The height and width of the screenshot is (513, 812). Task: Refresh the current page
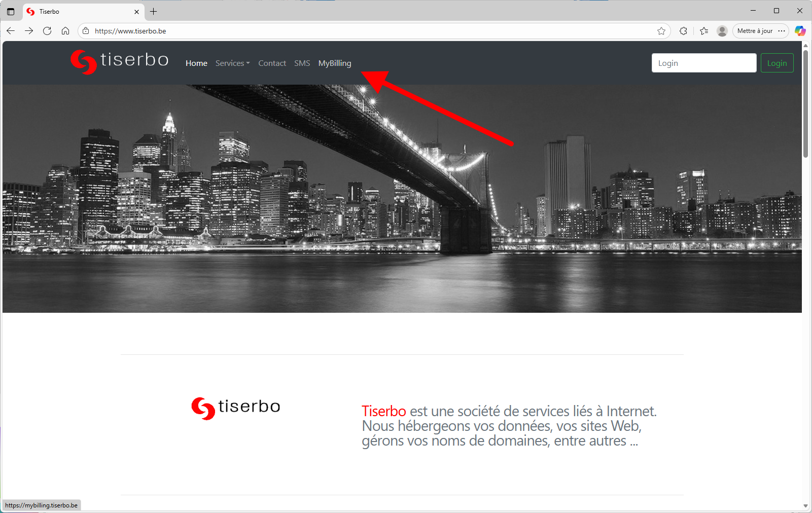coord(47,31)
